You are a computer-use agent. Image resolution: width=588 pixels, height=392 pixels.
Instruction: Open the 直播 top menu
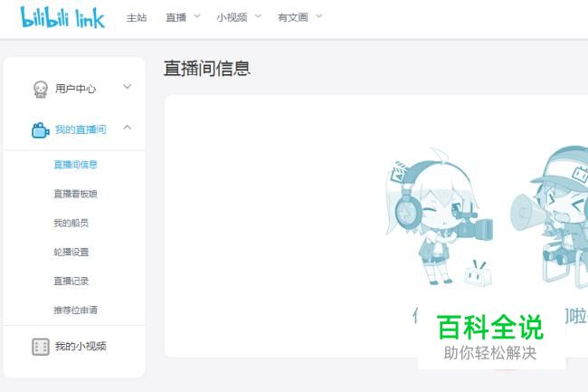click(x=175, y=17)
